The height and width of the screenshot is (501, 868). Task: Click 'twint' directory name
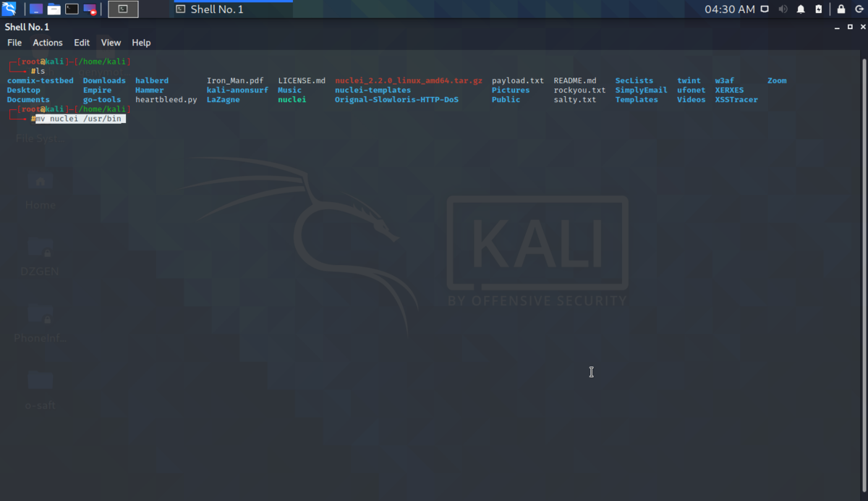pyautogui.click(x=689, y=80)
